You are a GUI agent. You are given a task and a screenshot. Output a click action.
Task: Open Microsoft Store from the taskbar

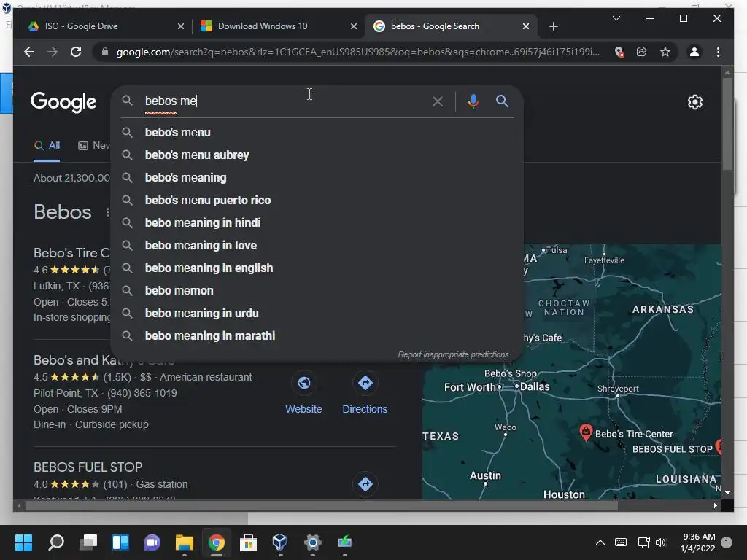click(248, 542)
